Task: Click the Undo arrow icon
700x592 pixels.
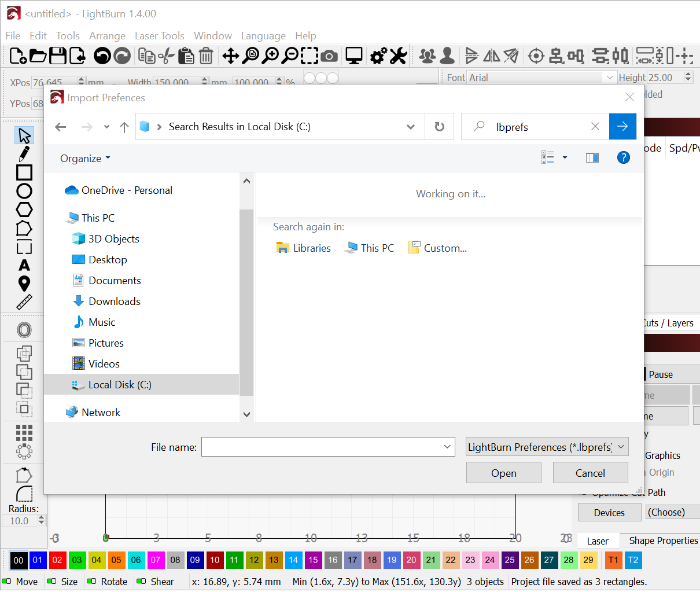Action: pyautogui.click(x=102, y=56)
